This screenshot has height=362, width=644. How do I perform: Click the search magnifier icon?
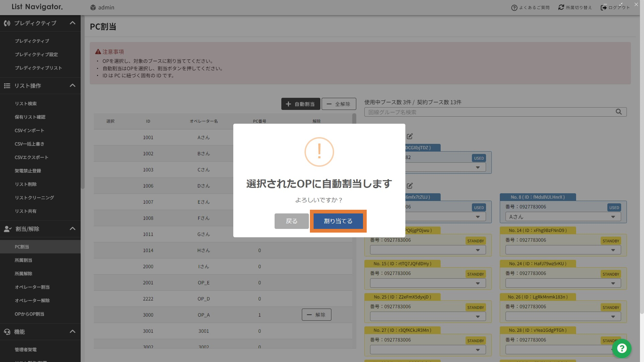tap(618, 112)
